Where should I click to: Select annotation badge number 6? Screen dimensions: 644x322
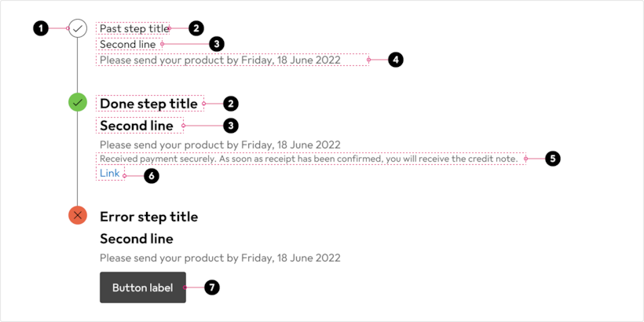pyautogui.click(x=151, y=176)
